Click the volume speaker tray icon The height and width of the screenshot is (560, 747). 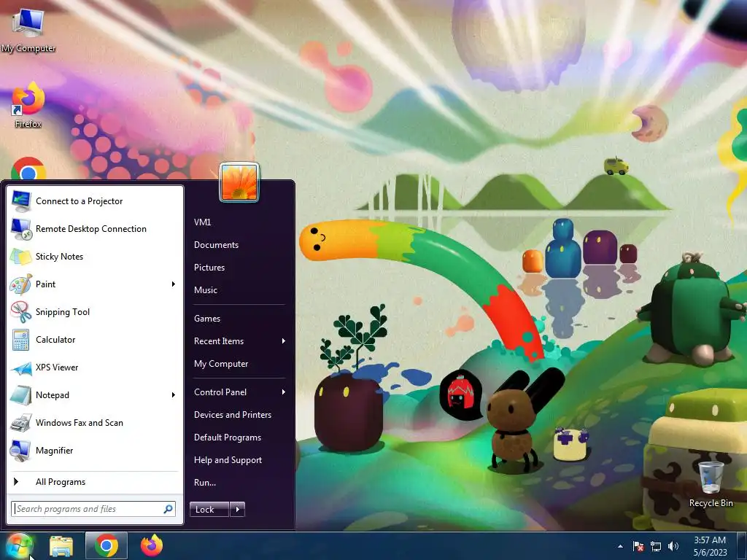pos(673,546)
